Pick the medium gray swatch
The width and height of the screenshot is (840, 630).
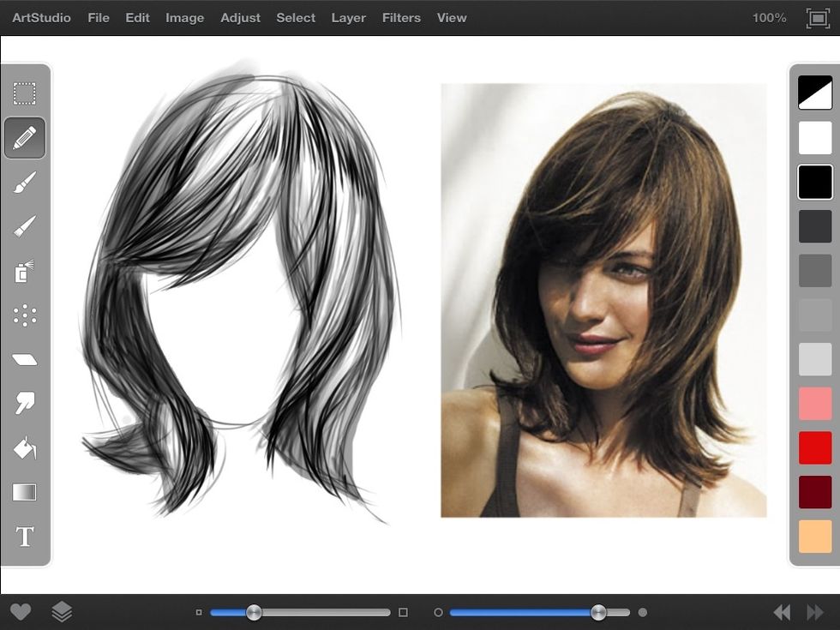[815, 315]
